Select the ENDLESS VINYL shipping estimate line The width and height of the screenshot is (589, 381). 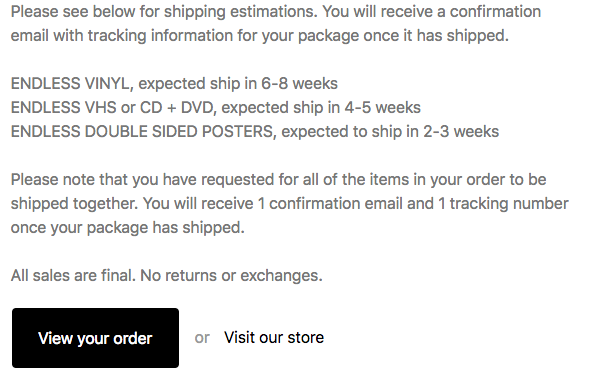174,84
